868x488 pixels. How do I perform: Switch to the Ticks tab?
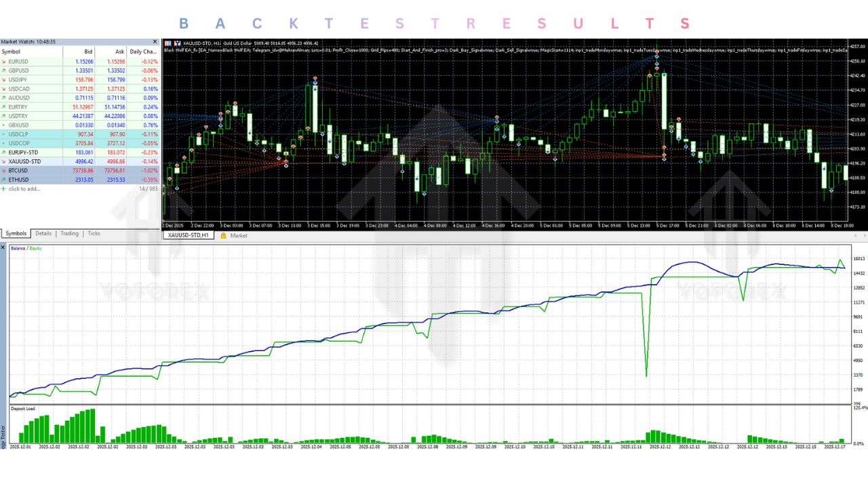point(94,234)
